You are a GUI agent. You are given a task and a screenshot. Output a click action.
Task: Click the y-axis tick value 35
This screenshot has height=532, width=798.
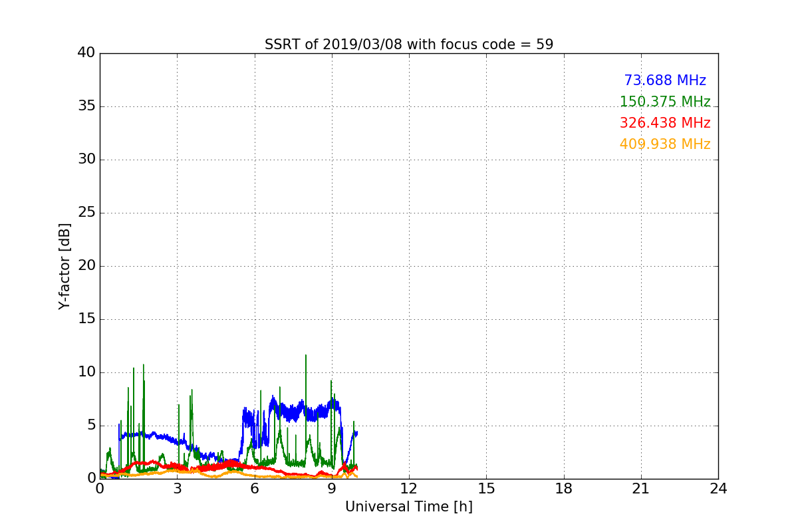(x=86, y=106)
